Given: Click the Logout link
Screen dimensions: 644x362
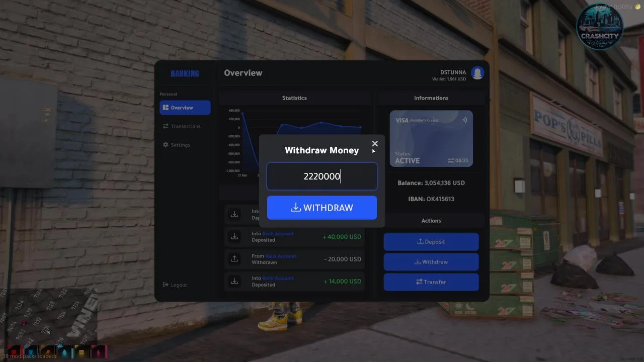Looking at the screenshot, I should point(175,285).
